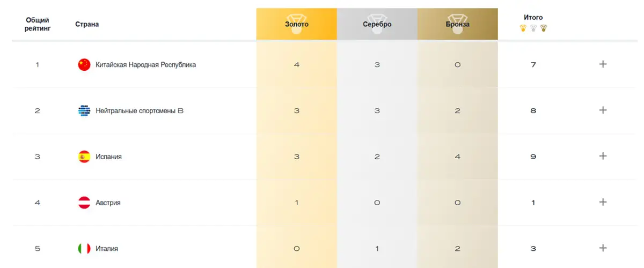Expand Spain's medal details
Image resolution: width=644 pixels, height=268 pixels.
pyautogui.click(x=603, y=157)
